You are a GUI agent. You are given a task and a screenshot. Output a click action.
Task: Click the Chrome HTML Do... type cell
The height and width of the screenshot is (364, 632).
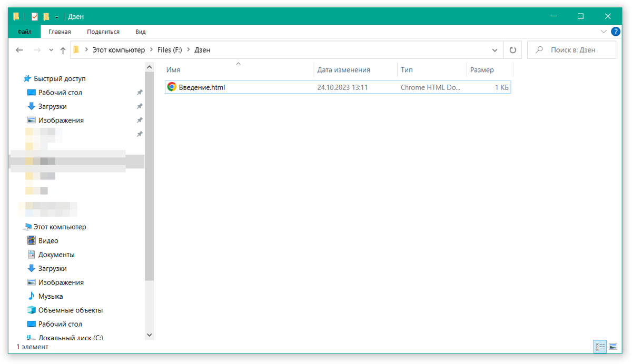pos(430,87)
